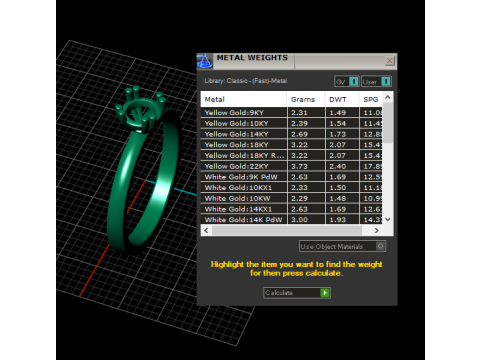Click the SPG column header
The width and height of the screenshot is (480, 360).
pos(371,99)
